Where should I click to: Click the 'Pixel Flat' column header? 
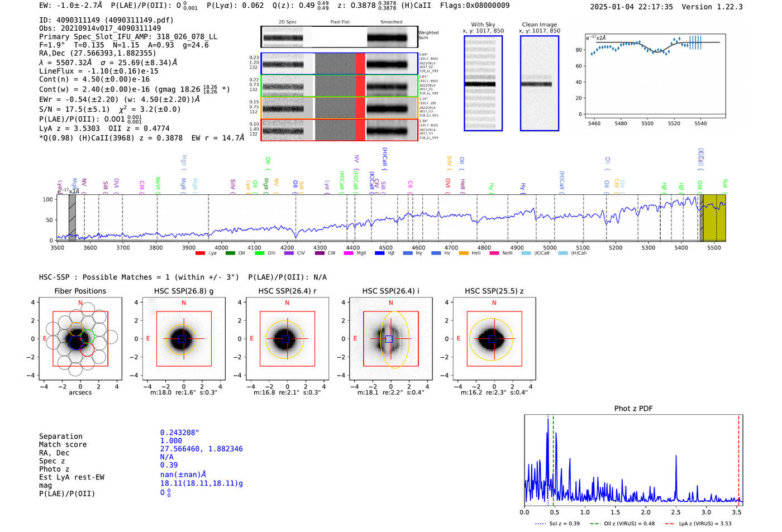tap(340, 22)
